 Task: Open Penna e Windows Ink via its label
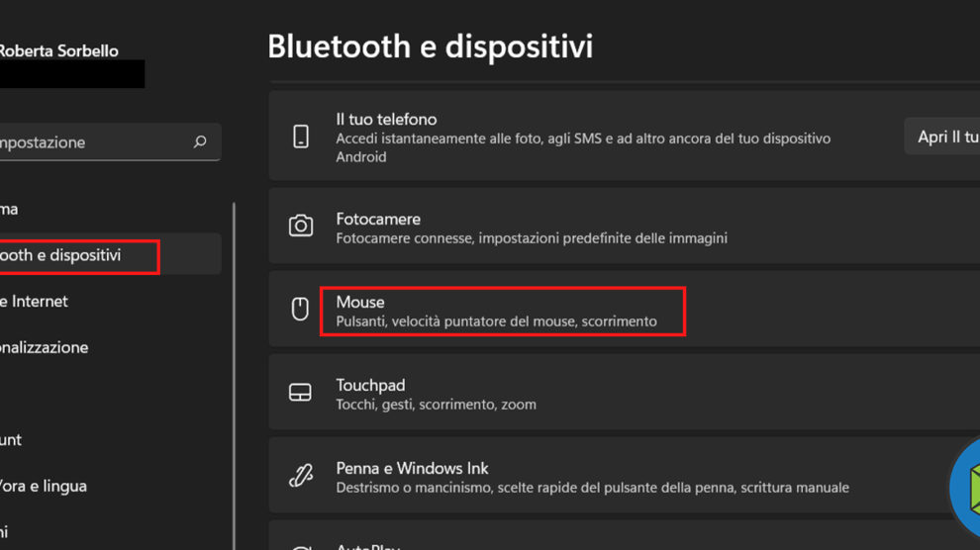pos(412,468)
